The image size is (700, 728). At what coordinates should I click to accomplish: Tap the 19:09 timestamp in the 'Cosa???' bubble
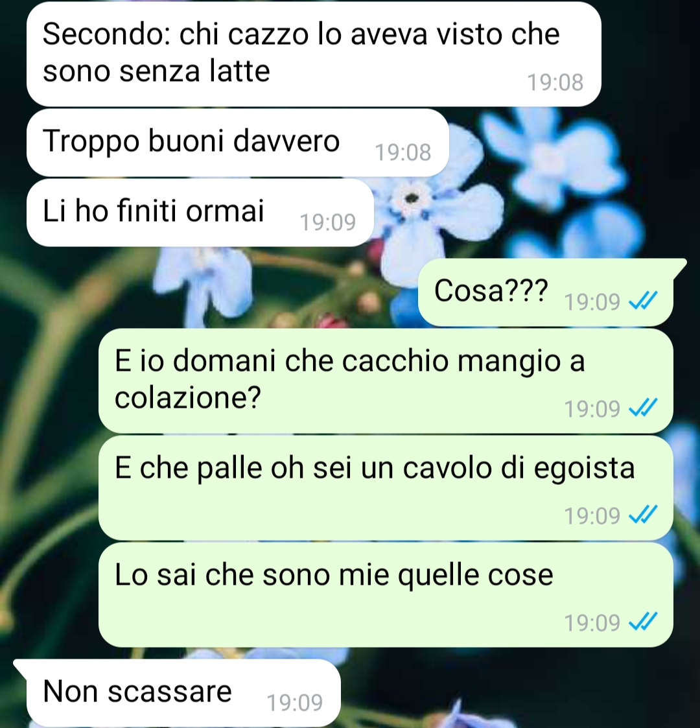tap(592, 302)
